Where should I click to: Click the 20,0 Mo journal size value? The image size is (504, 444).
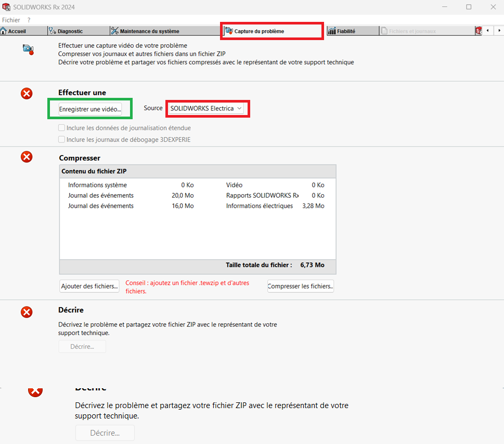(183, 195)
